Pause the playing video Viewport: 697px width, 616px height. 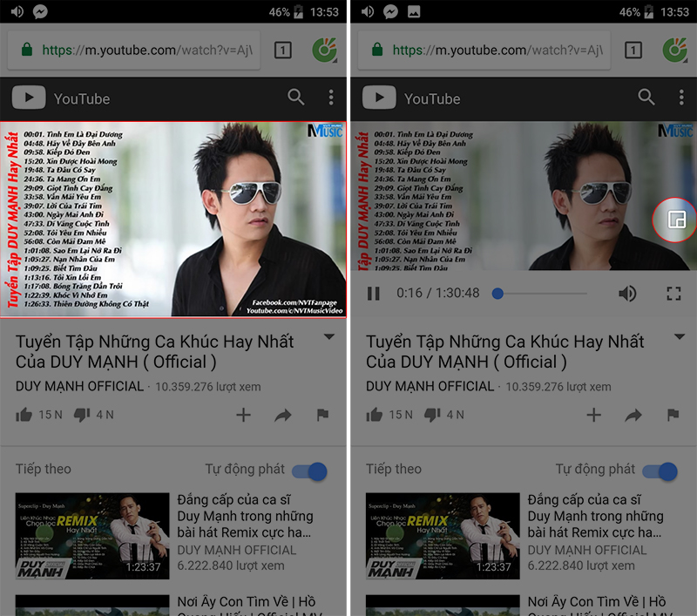(374, 294)
